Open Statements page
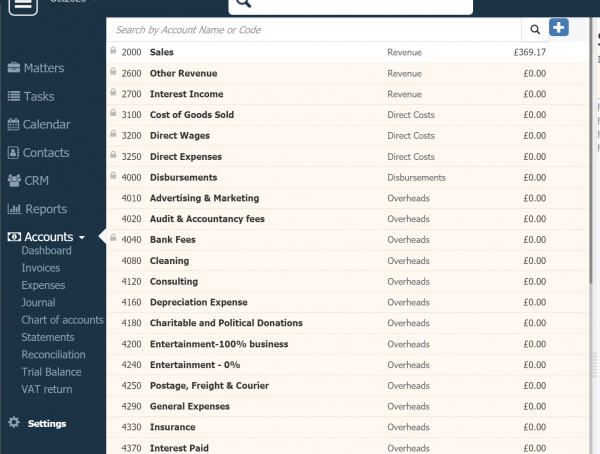 pyautogui.click(x=48, y=337)
